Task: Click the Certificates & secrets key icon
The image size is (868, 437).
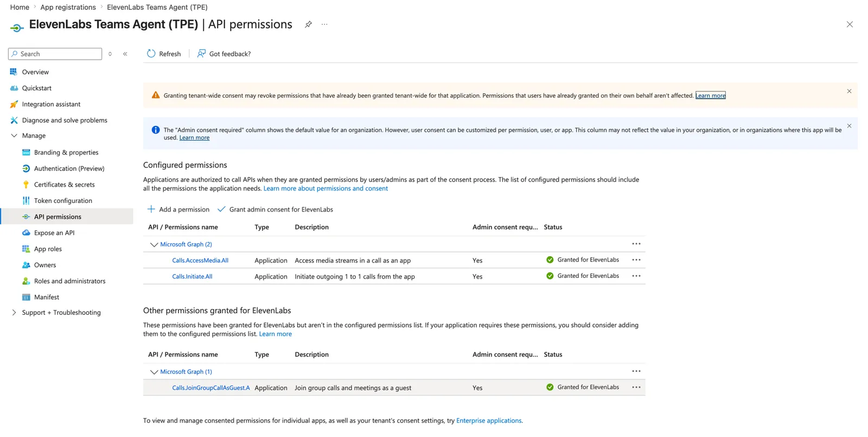Action: (x=26, y=185)
